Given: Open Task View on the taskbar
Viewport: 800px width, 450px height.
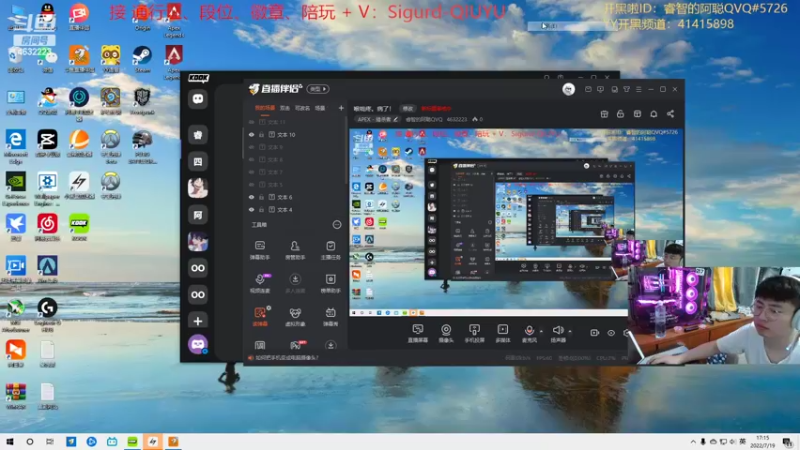Looking at the screenshot, I should click(x=49, y=442).
